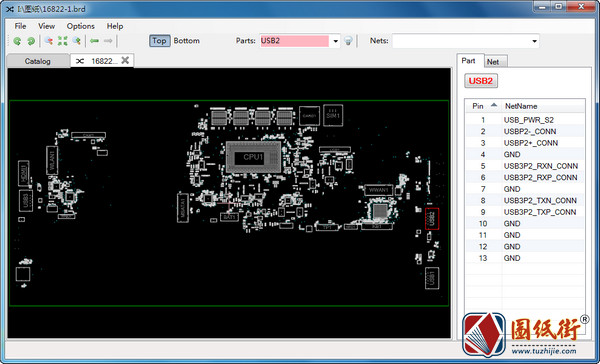This screenshot has height=364, width=600.
Task: Open the Options menu
Action: (x=81, y=26)
